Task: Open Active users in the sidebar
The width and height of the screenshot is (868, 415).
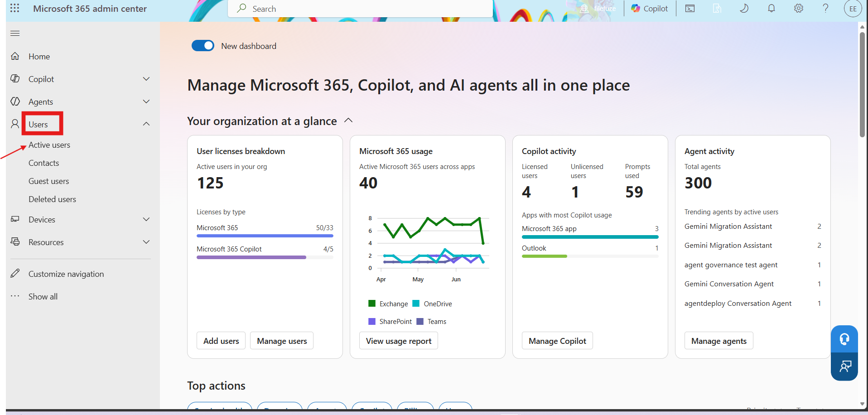Action: [49, 145]
